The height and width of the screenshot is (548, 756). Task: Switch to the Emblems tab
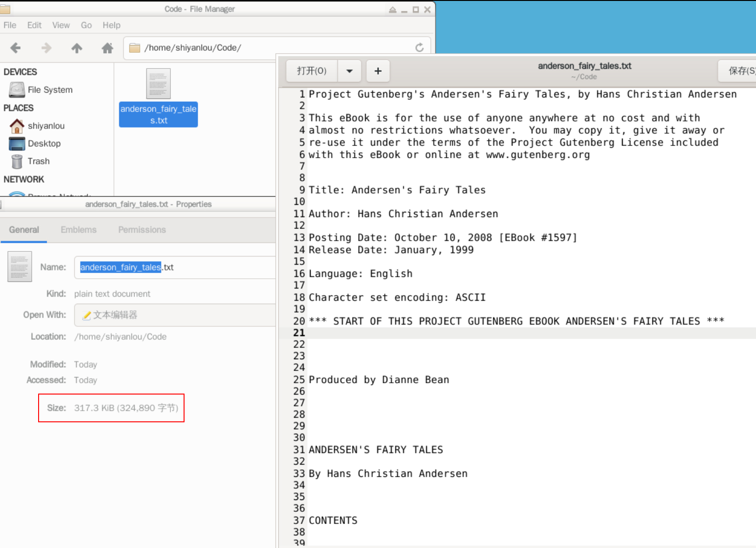click(79, 230)
